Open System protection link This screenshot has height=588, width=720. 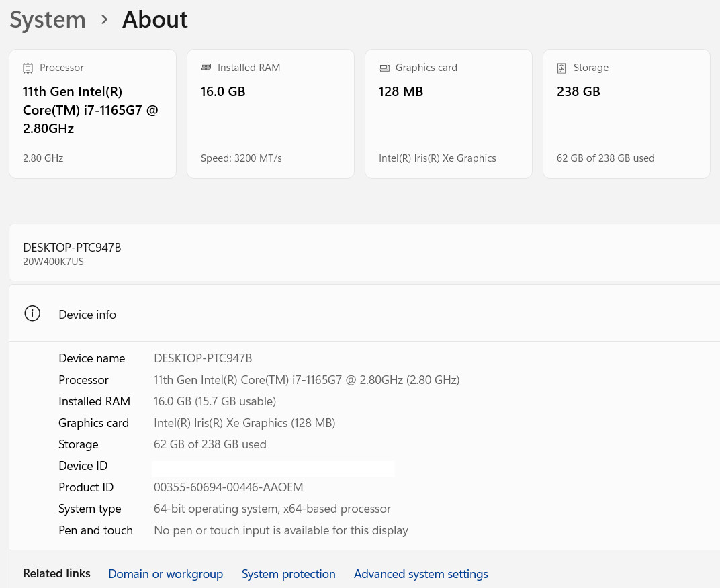[288, 574]
